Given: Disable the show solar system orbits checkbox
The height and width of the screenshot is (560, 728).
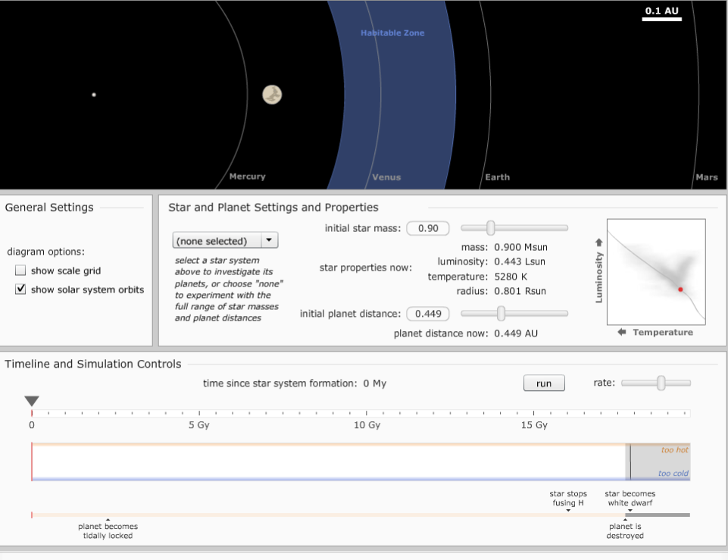Looking at the screenshot, I should pos(20,289).
